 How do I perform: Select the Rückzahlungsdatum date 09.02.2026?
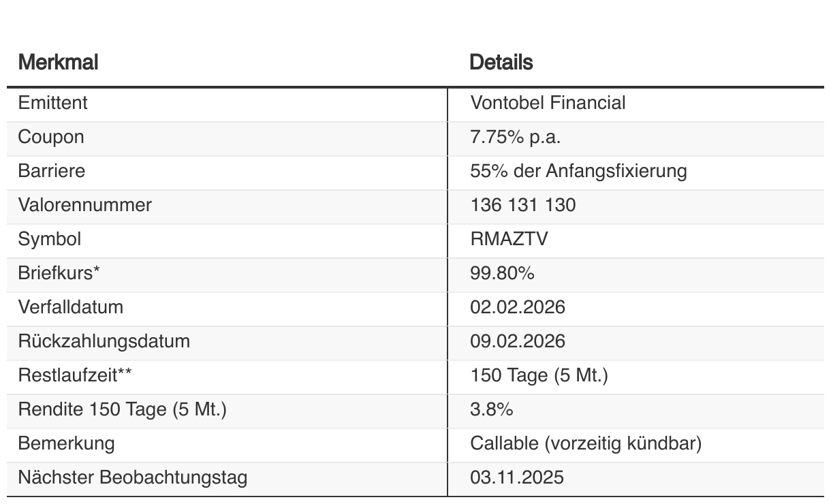coord(518,341)
